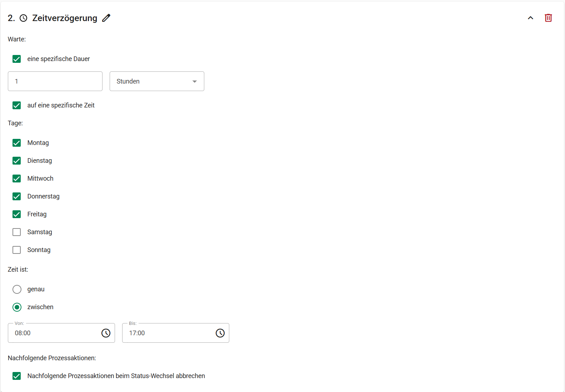
Task: Uncheck 'eine spezifische Dauer' checkbox
Action: 17,59
